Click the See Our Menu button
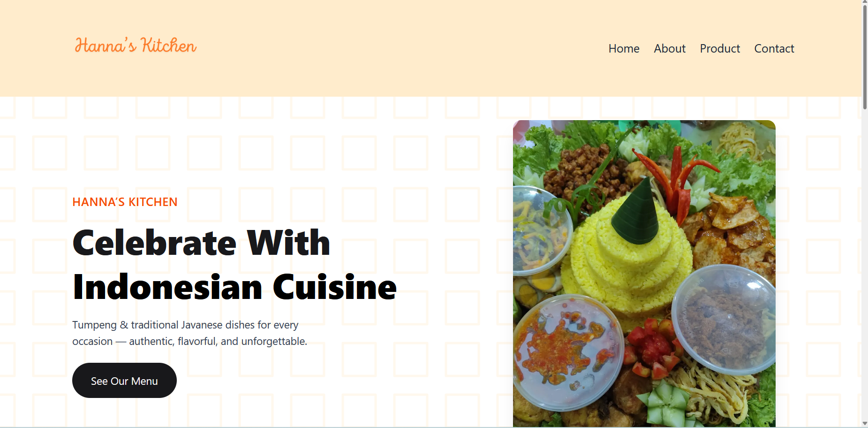The image size is (868, 428). tap(124, 380)
